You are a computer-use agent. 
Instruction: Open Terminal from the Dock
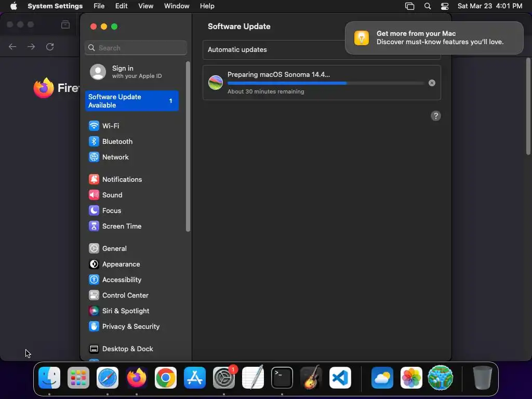coord(282,377)
